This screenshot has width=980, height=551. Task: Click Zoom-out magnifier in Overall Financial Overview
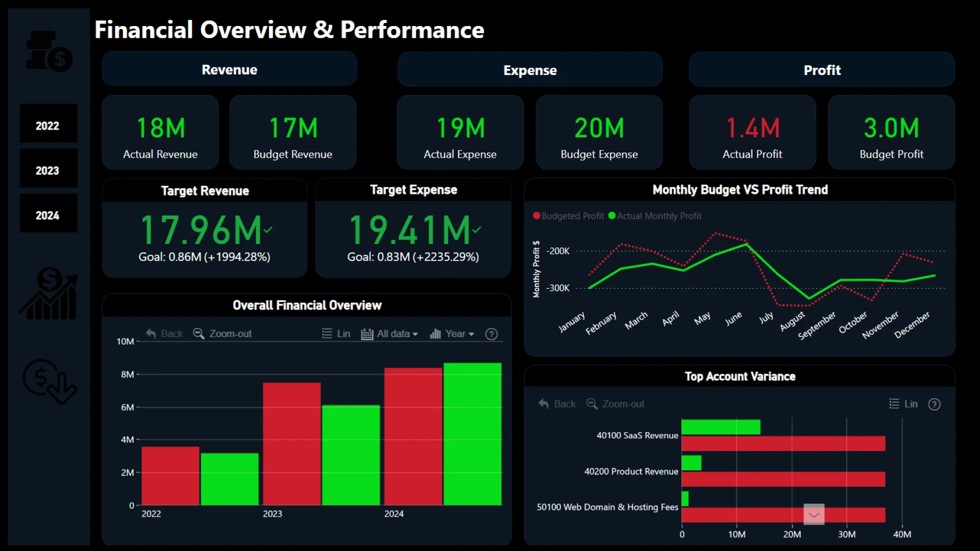(199, 334)
